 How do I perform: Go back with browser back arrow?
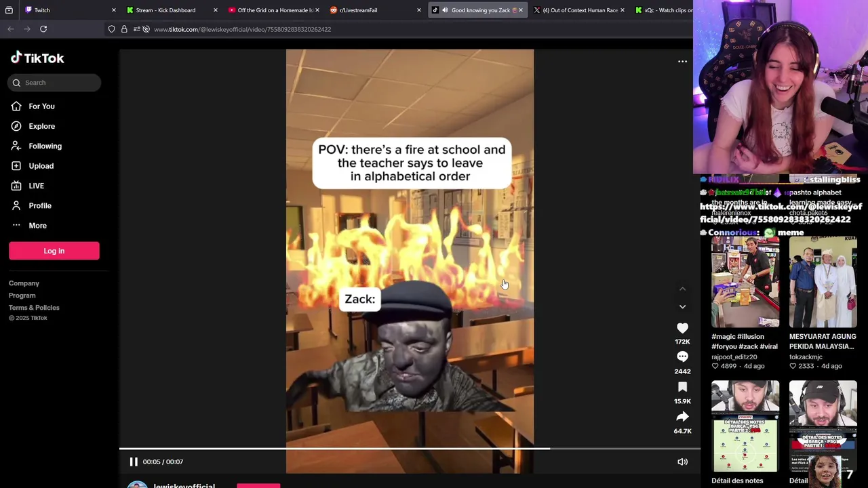[10, 29]
